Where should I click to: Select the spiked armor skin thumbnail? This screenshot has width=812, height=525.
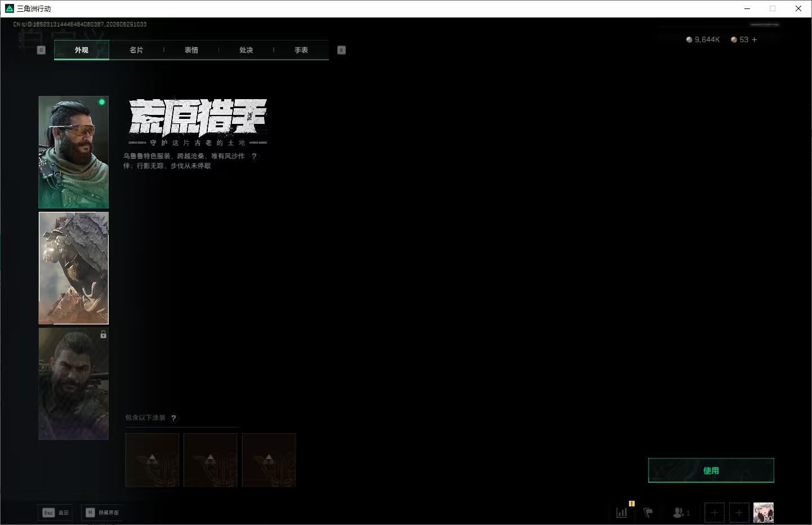coord(73,268)
